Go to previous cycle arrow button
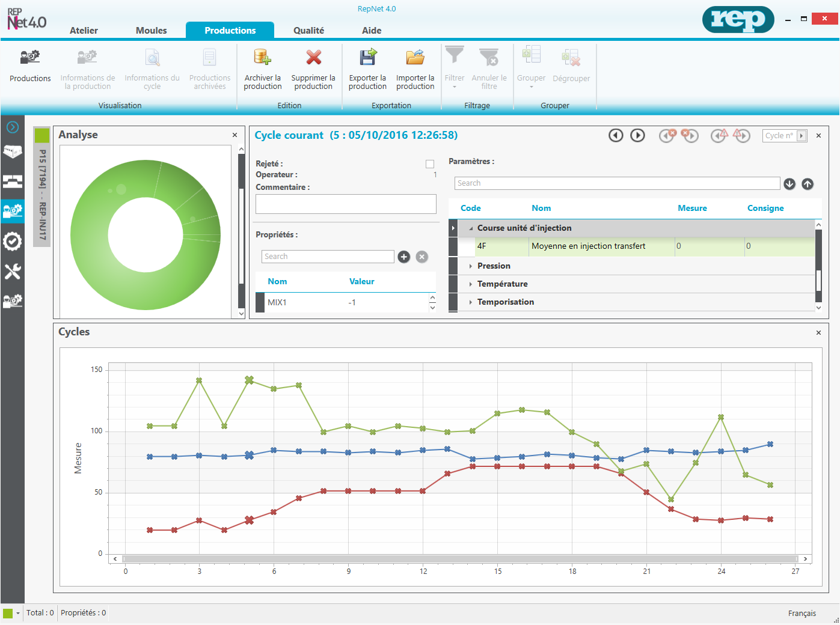The image size is (840, 625). pyautogui.click(x=616, y=135)
